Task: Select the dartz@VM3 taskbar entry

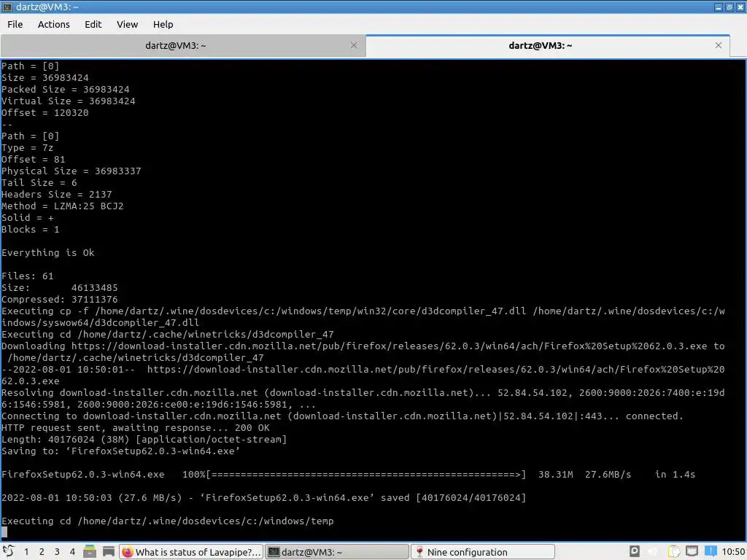Action: pyautogui.click(x=337, y=552)
